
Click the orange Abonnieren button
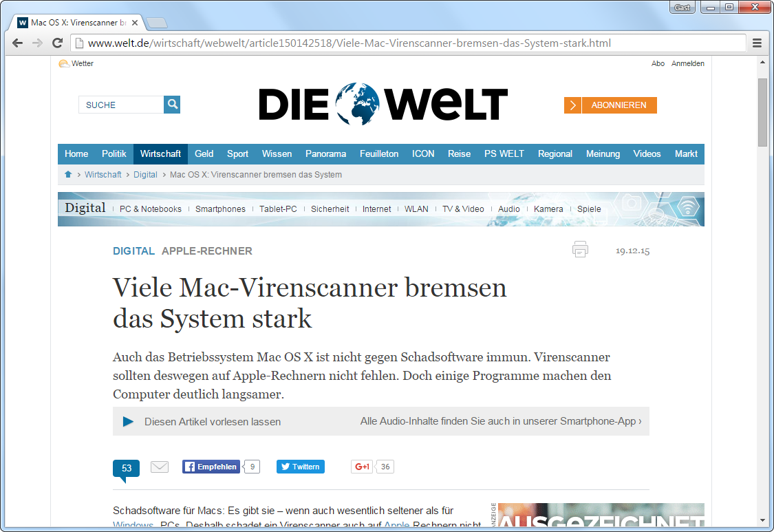(x=610, y=105)
